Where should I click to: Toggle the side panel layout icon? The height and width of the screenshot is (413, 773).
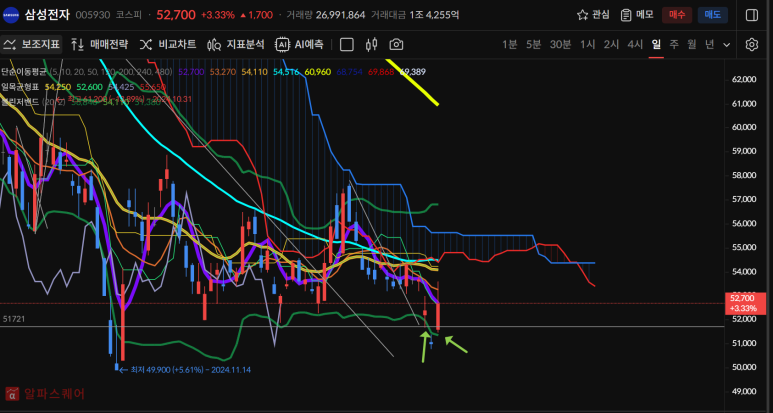[752, 15]
